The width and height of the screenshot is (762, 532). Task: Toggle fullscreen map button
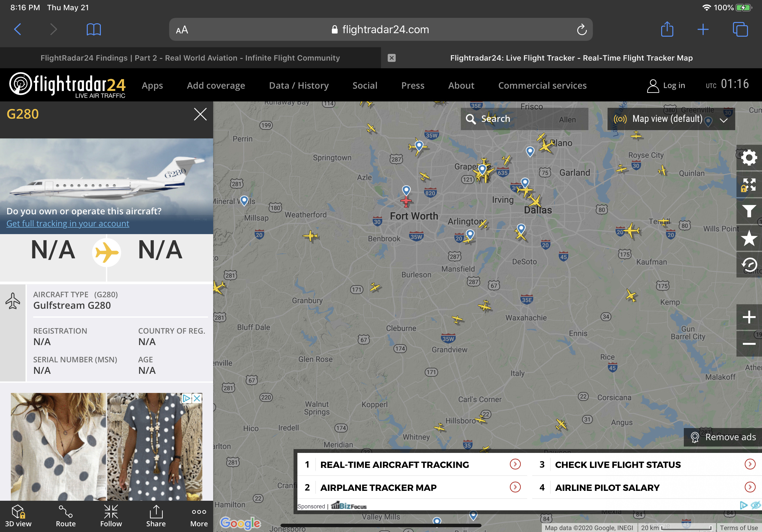pyautogui.click(x=749, y=185)
